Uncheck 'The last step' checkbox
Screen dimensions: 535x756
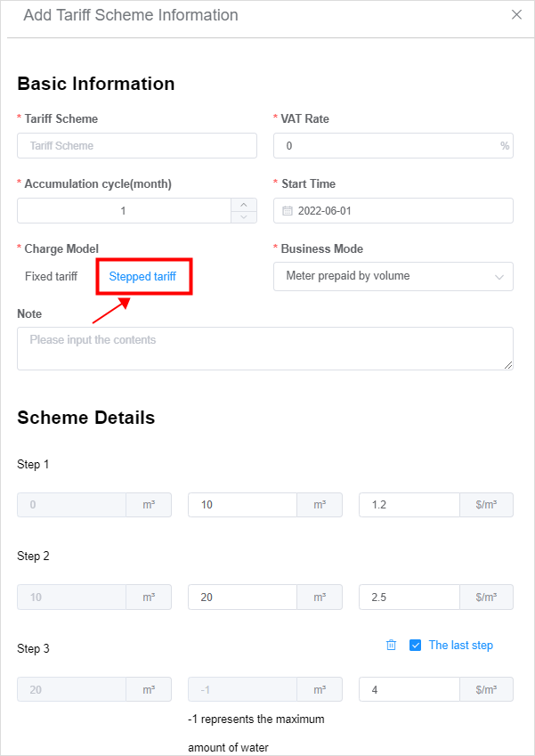[x=415, y=645]
